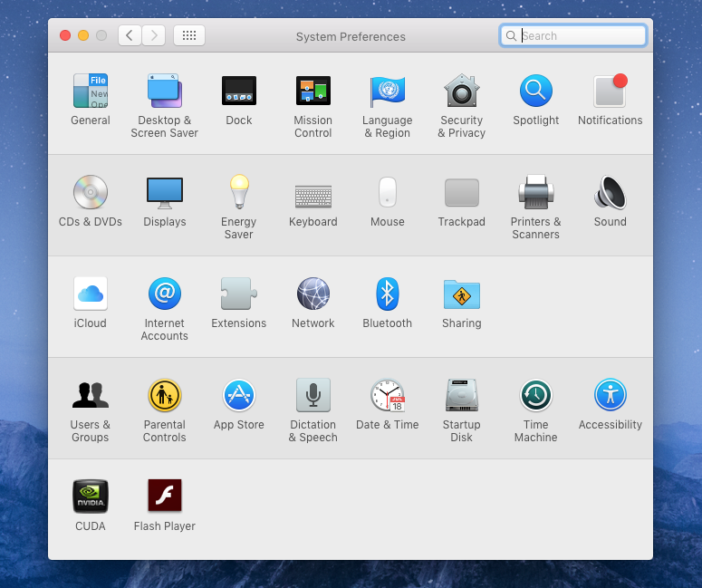Click the Show All grid button
The height and width of the screenshot is (588, 702).
189,36
